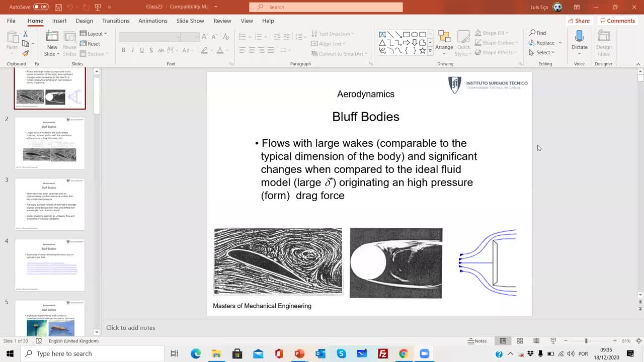644x362 pixels.
Task: Expand the Replace dropdown arrow
Action: coord(560,43)
